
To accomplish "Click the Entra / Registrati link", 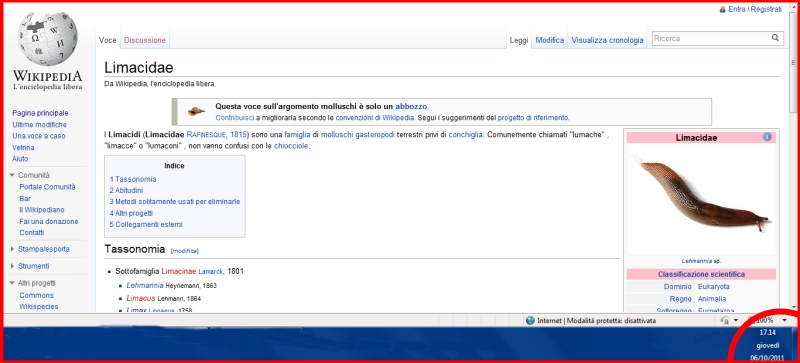I will point(755,9).
